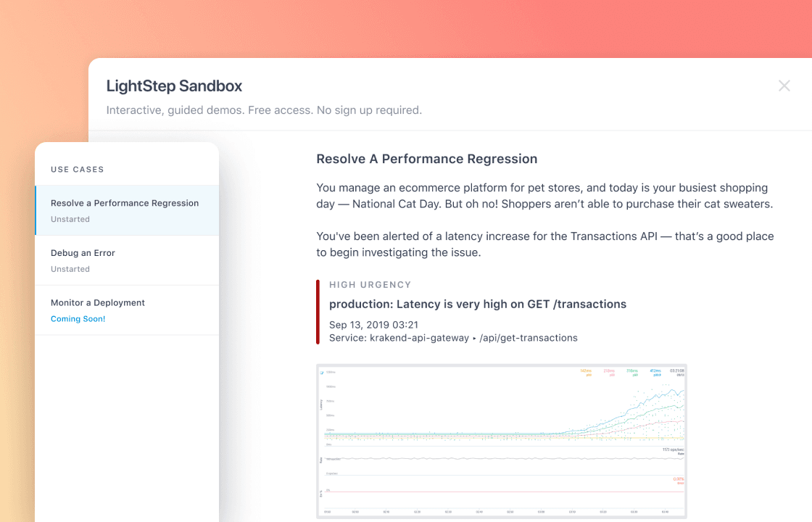
Task: Select Resolve a Performance Regression use case
Action: click(127, 210)
